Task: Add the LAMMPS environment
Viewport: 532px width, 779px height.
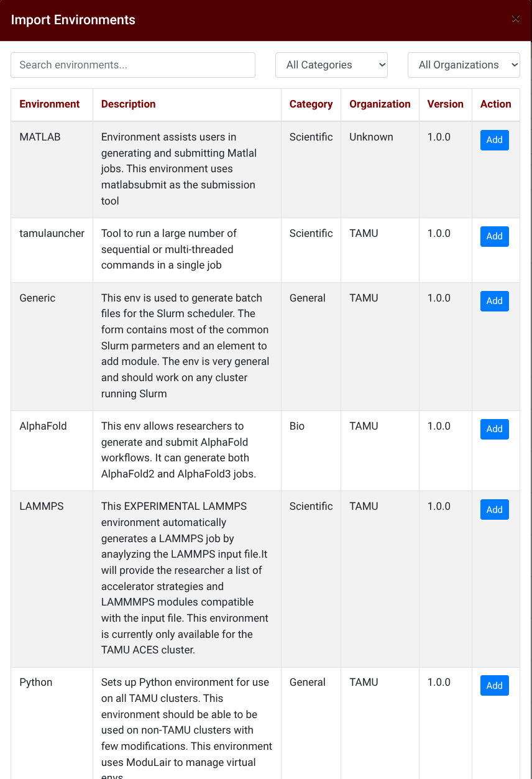Action: pos(494,509)
